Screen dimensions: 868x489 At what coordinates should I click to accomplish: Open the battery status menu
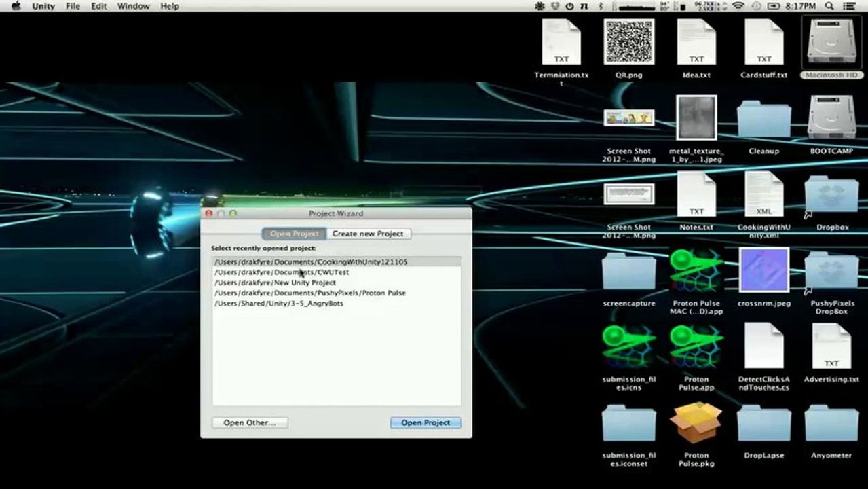[774, 6]
